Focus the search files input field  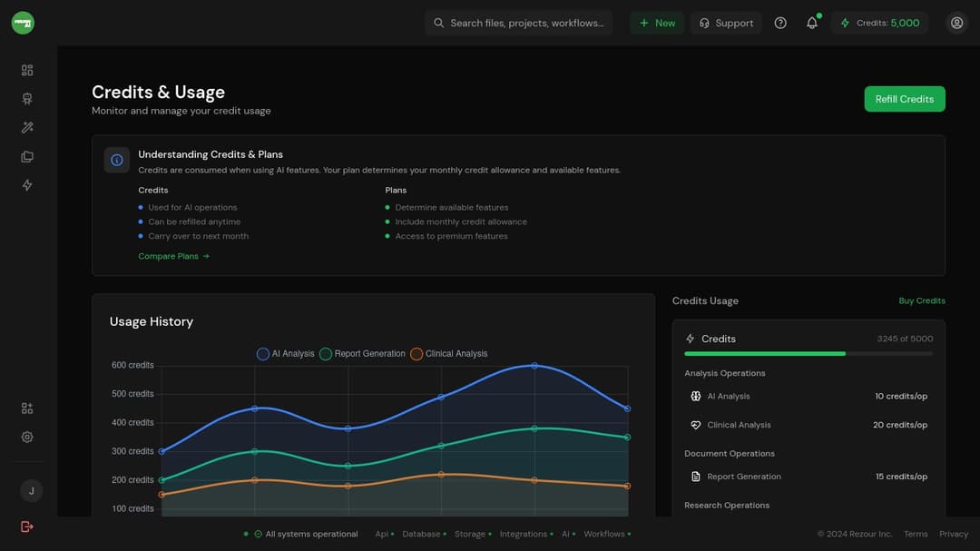coord(526,23)
